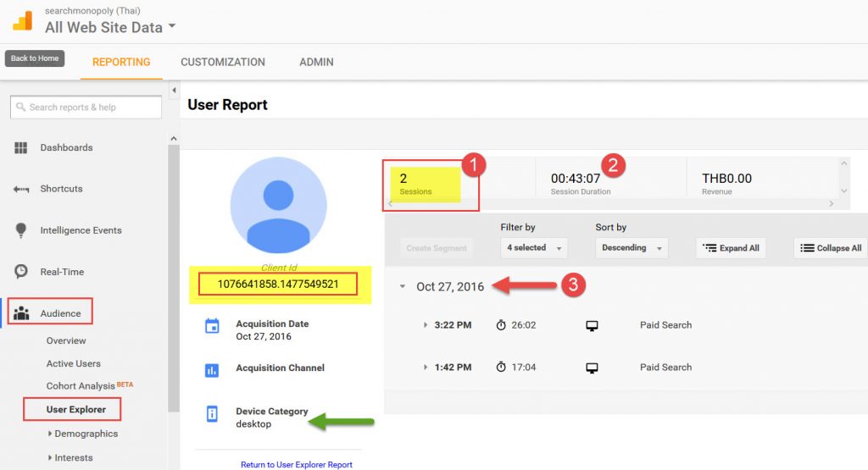This screenshot has width=868, height=470.
Task: Switch to the CUSTOMIZATION tab
Action: point(223,62)
